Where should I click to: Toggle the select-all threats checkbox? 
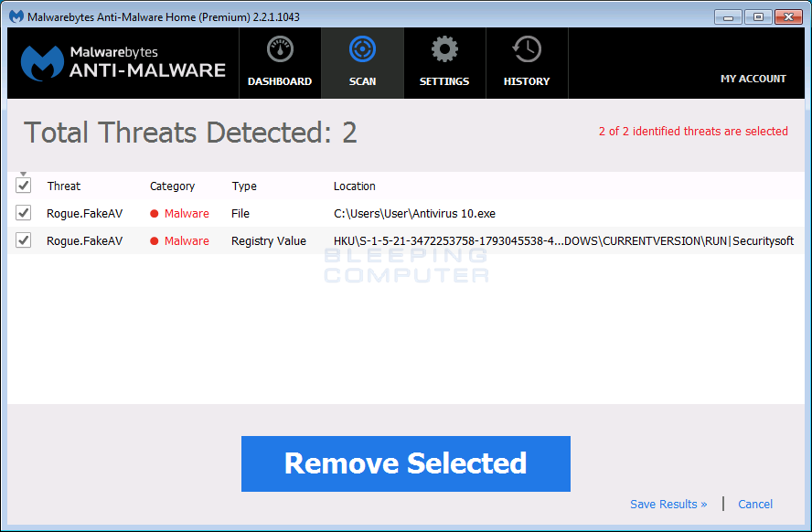(x=23, y=186)
